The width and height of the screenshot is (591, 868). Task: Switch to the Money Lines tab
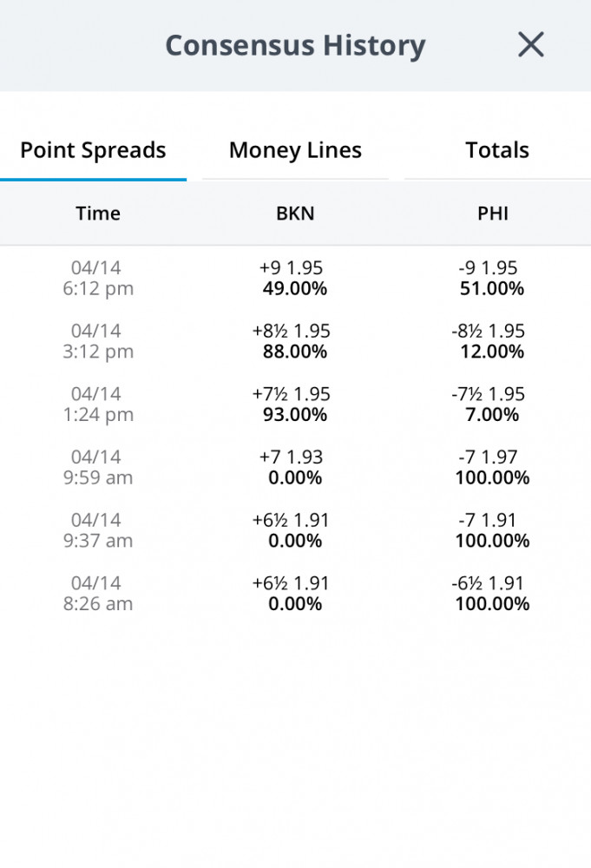tap(295, 150)
